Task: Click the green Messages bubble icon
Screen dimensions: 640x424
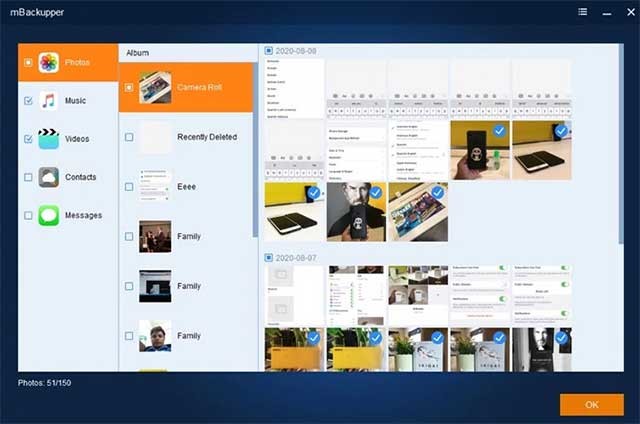Action: coord(48,215)
